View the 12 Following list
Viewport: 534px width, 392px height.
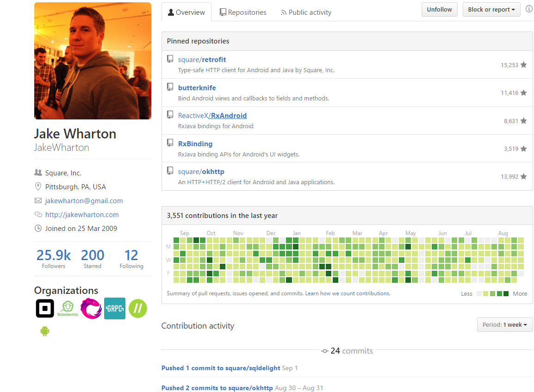tap(131, 259)
